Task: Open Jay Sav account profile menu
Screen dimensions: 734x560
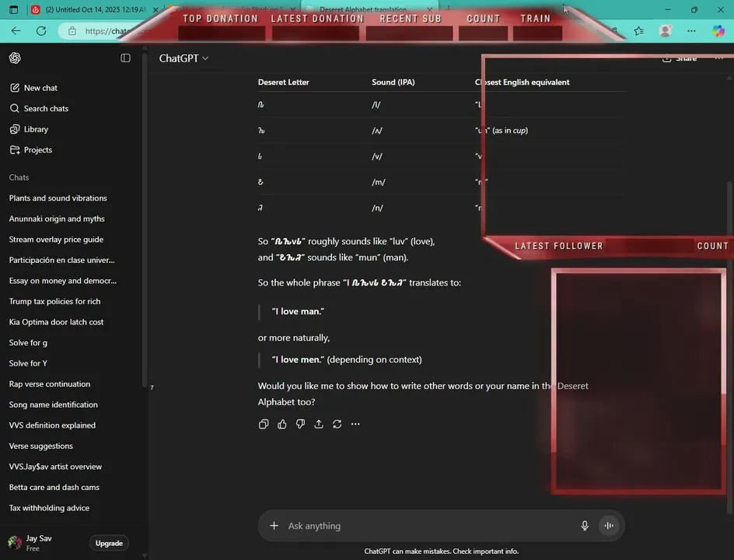Action: click(31, 543)
